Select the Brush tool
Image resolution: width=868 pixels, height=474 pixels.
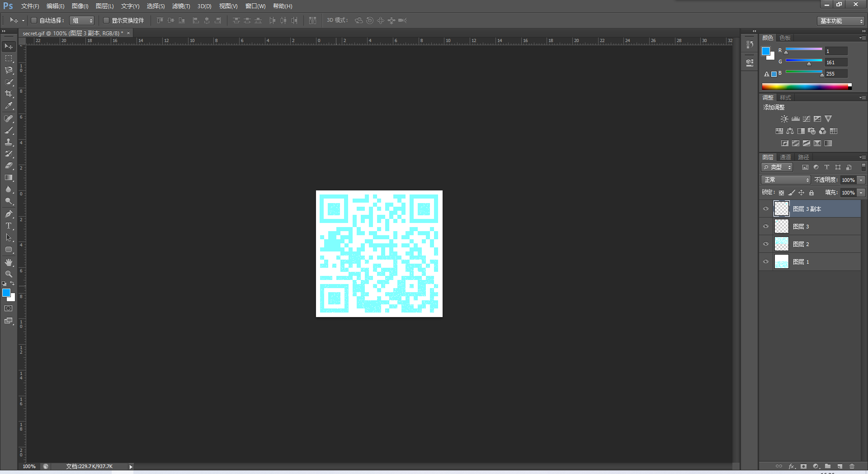9,130
